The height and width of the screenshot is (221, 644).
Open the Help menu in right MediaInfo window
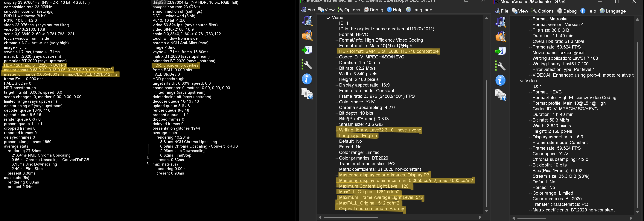click(588, 11)
